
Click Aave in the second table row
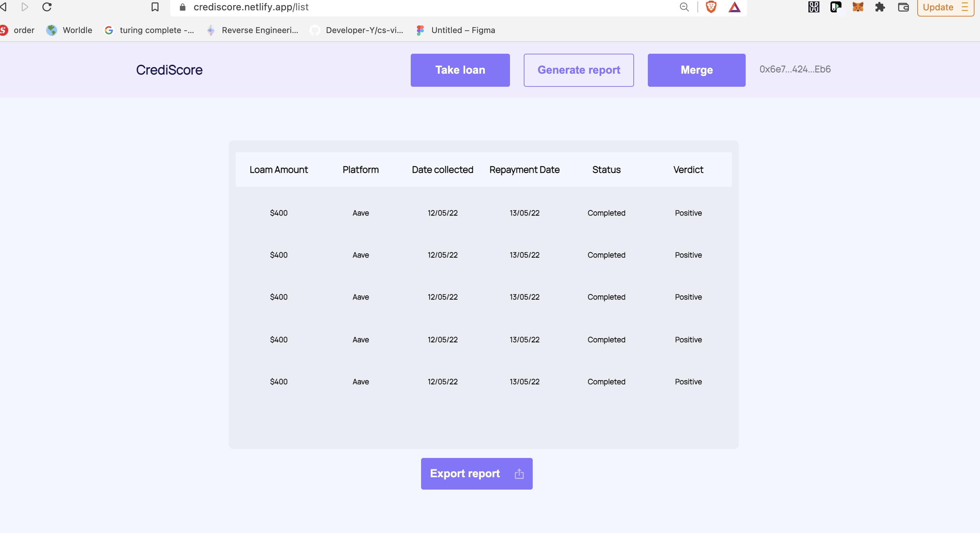[360, 255]
